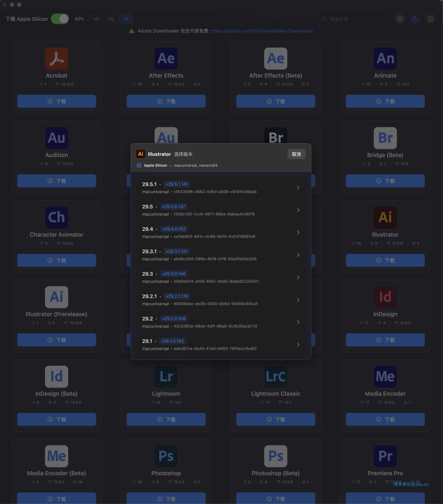
Task: Expand version 29.2.1 row chevron
Action: coord(298,300)
